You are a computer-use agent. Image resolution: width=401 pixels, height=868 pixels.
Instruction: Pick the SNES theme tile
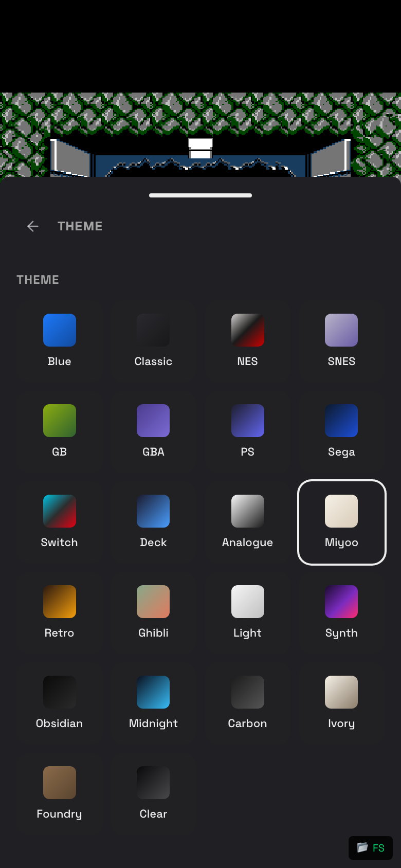point(341,341)
